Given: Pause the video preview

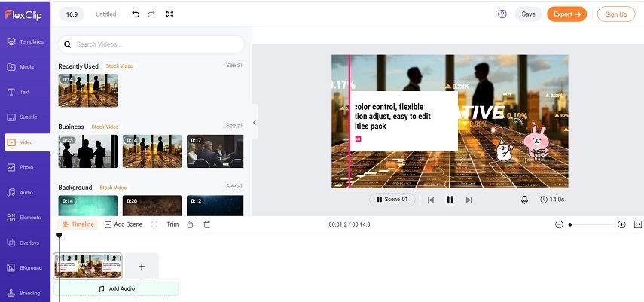Looking at the screenshot, I should tap(450, 200).
